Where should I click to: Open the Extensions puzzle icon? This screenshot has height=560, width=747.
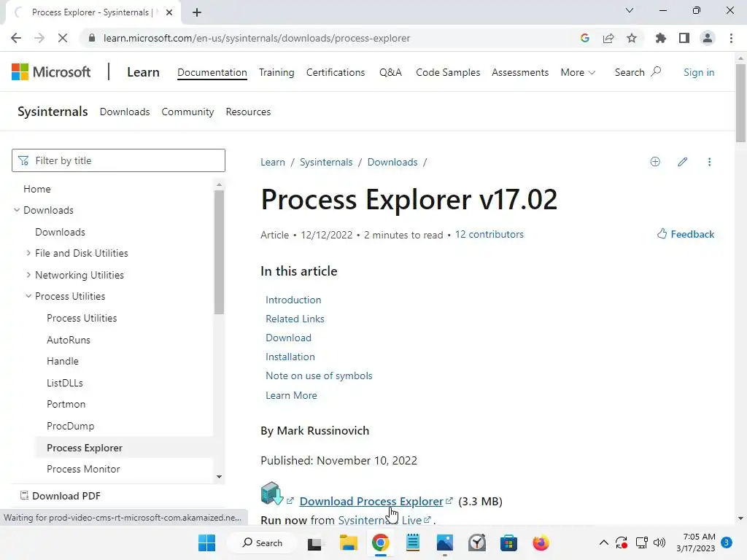point(661,38)
